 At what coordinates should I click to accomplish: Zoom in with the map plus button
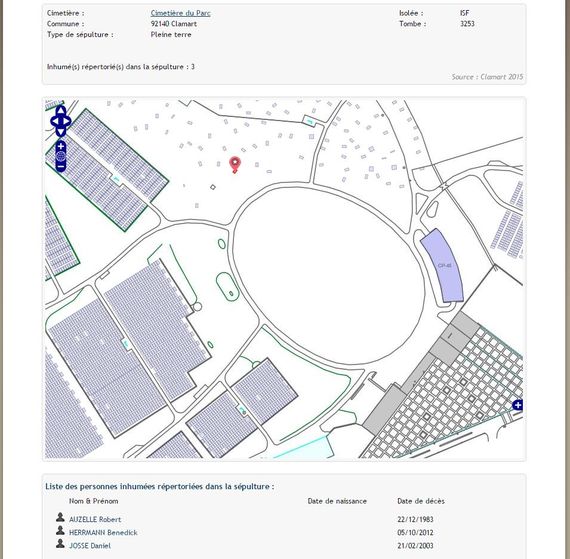click(61, 147)
